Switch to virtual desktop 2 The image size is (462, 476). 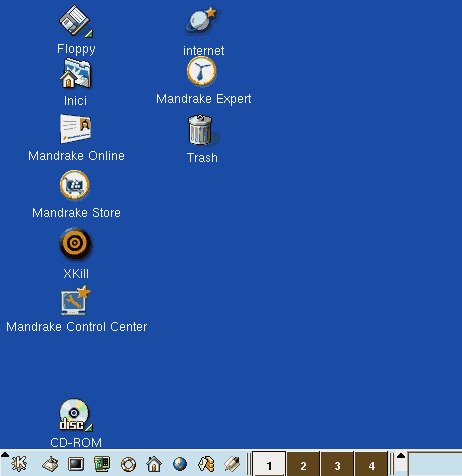click(x=303, y=464)
